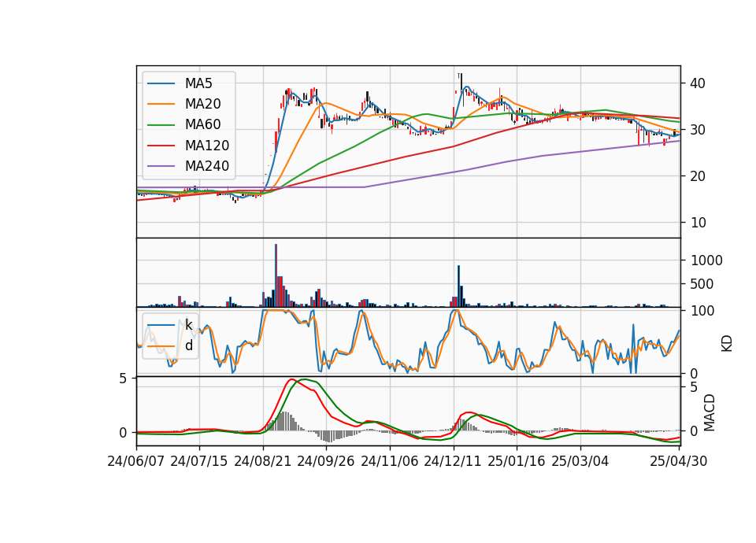Click the price axis value 20

pos(698,176)
